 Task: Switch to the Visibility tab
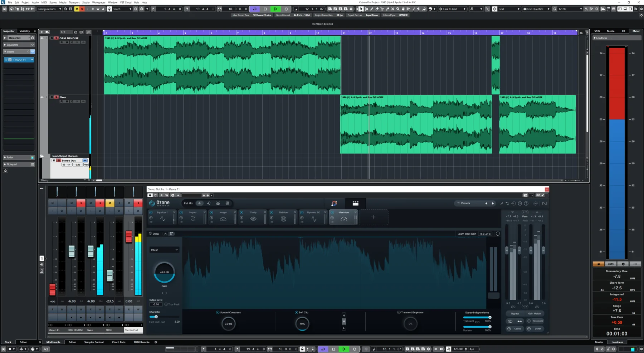25,31
